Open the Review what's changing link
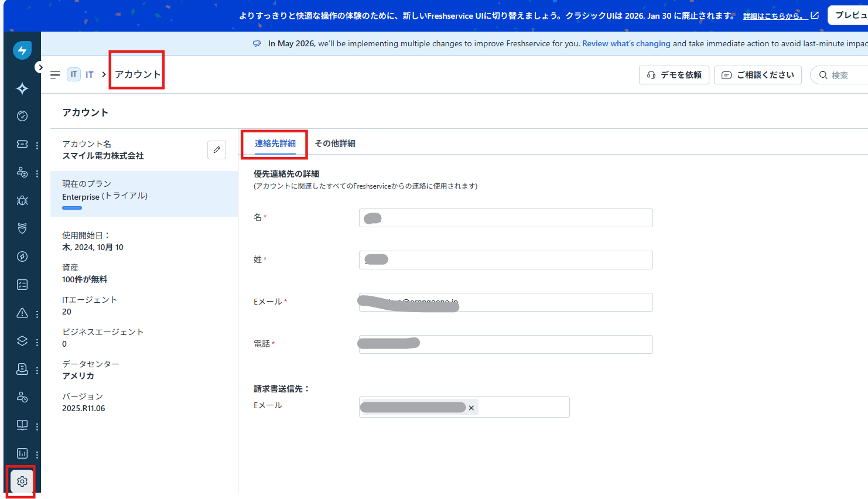Screen dimensions: 868x499 coord(626,43)
